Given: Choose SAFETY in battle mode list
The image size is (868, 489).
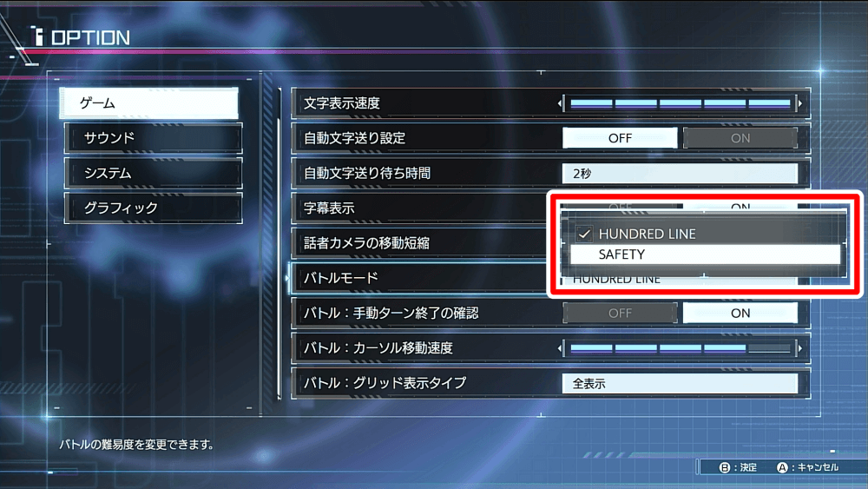Looking at the screenshot, I should pos(705,254).
